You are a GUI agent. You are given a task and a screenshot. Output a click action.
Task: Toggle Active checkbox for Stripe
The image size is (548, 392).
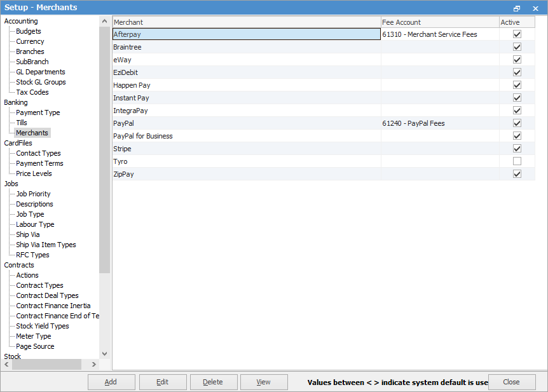517,149
